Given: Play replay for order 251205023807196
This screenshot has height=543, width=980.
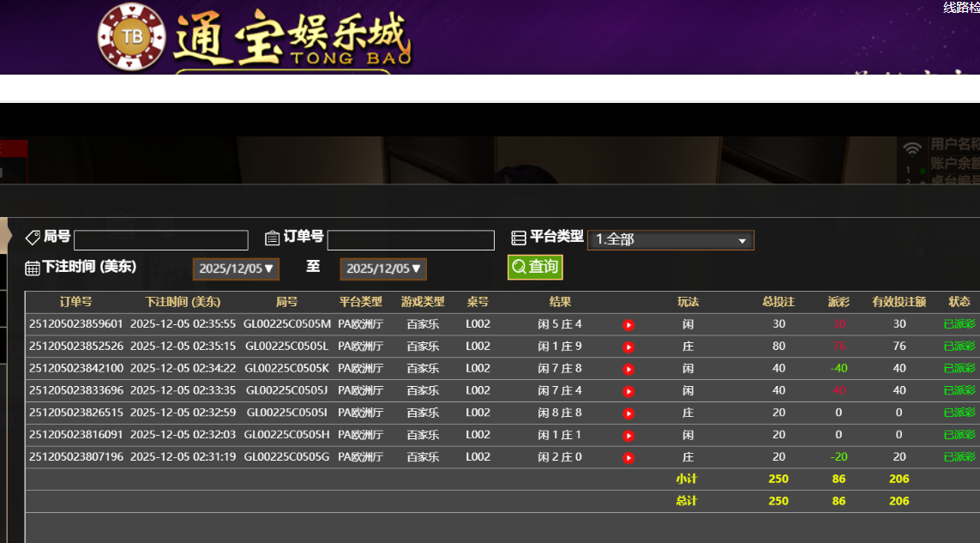Looking at the screenshot, I should pyautogui.click(x=628, y=458).
